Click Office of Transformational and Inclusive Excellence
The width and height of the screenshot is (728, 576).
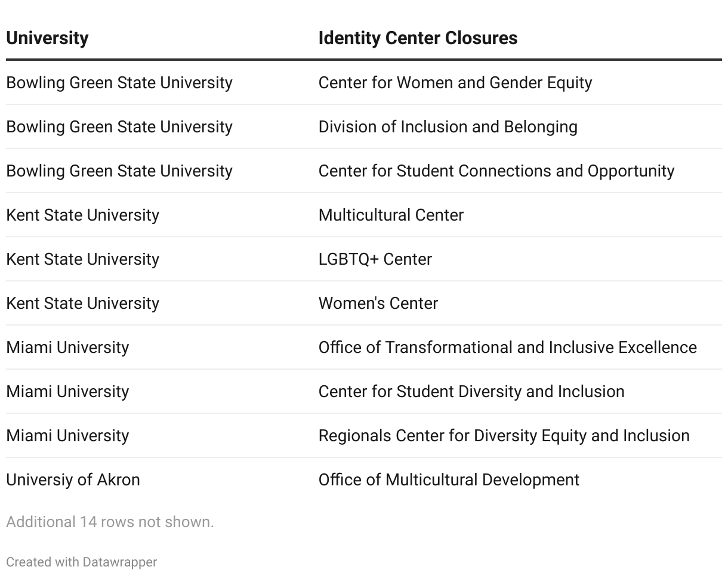507,347
